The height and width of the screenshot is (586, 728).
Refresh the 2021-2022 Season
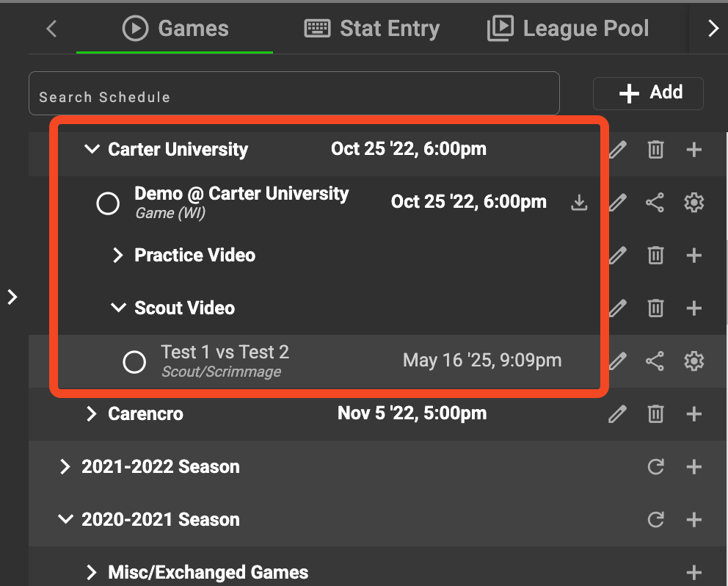[655, 466]
